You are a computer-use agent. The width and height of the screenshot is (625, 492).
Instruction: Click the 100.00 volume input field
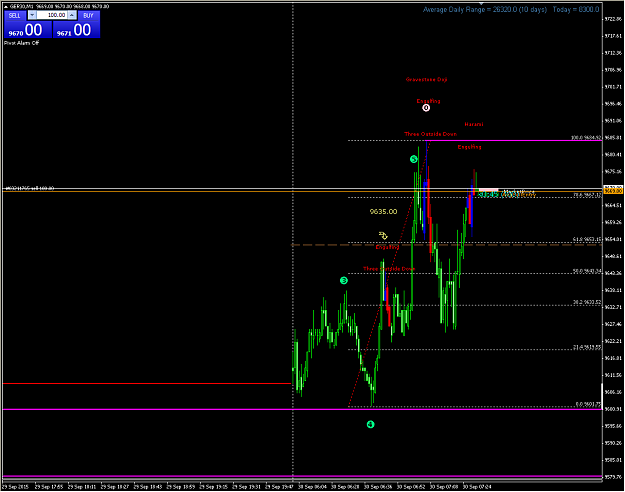(52, 16)
